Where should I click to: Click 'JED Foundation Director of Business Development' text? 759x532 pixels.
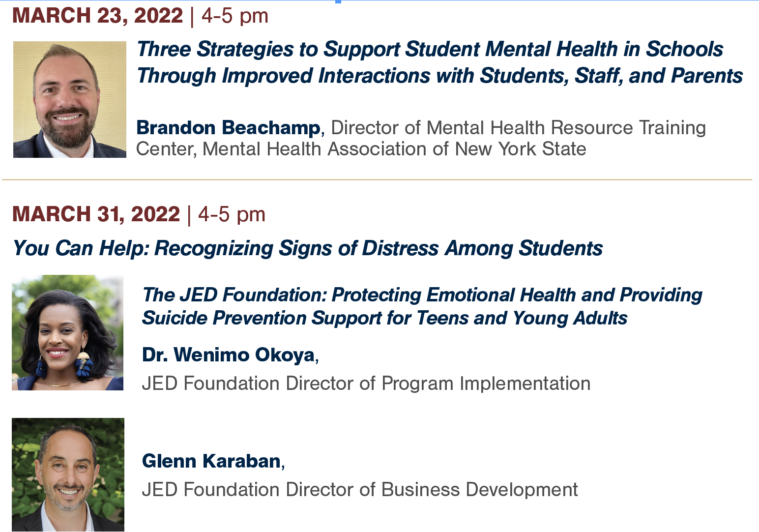(x=360, y=490)
